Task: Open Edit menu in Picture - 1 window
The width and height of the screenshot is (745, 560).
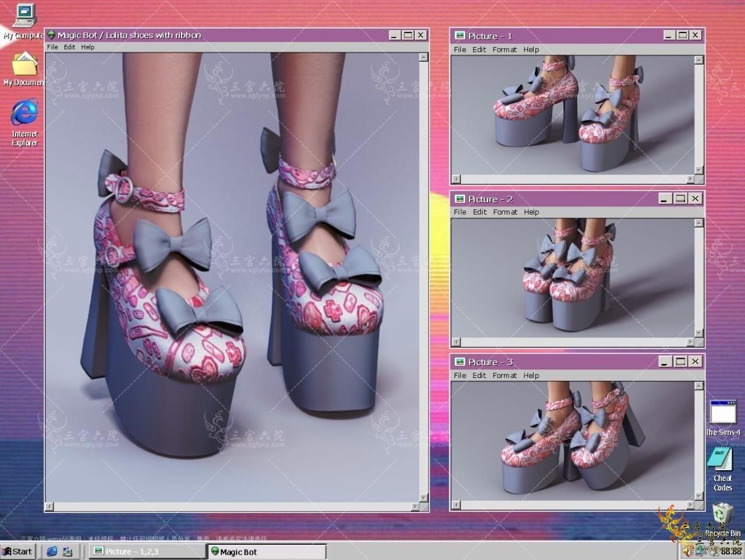Action: pyautogui.click(x=479, y=49)
